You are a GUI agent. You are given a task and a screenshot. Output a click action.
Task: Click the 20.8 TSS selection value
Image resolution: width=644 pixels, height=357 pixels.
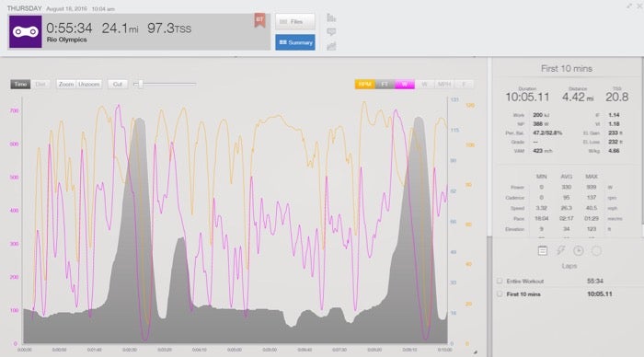pos(617,97)
